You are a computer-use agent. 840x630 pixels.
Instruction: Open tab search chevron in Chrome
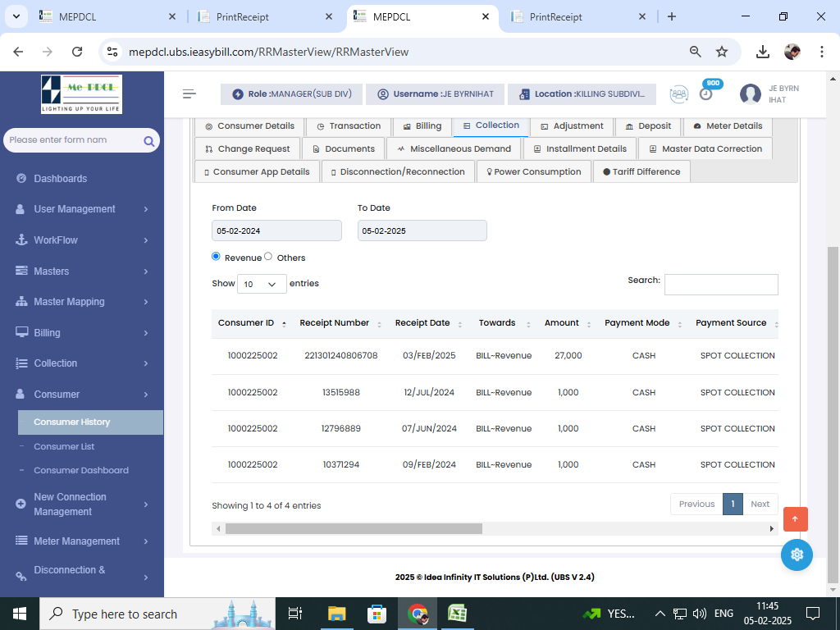[x=16, y=16]
